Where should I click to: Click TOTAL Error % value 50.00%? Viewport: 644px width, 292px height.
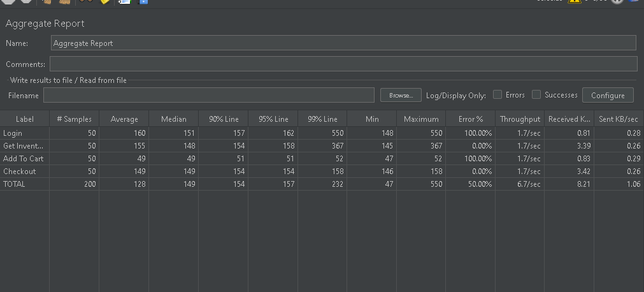[x=480, y=184]
